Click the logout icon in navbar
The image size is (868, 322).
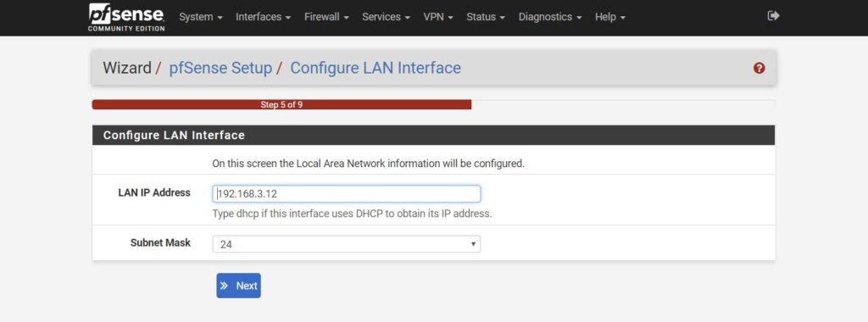pyautogui.click(x=773, y=16)
